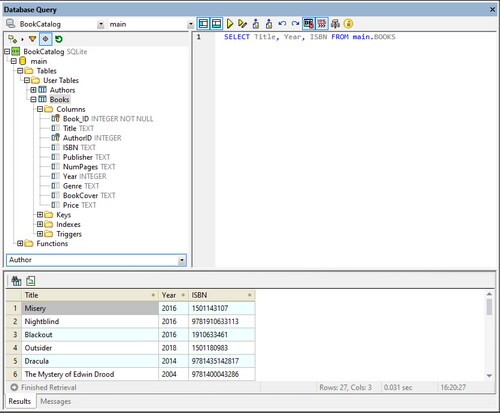
Task: Toggle the object locator button
Action: coord(46,39)
